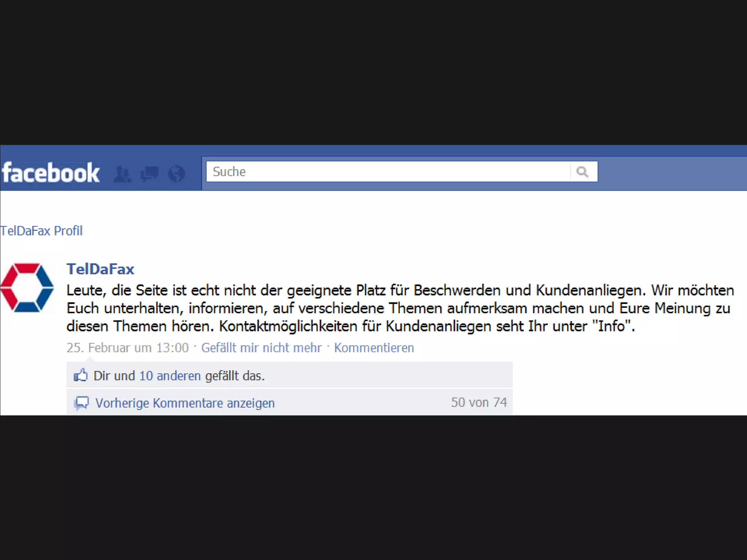Open the TelDaFax Profil link
Viewport: 747px width, 560px height.
point(41,231)
